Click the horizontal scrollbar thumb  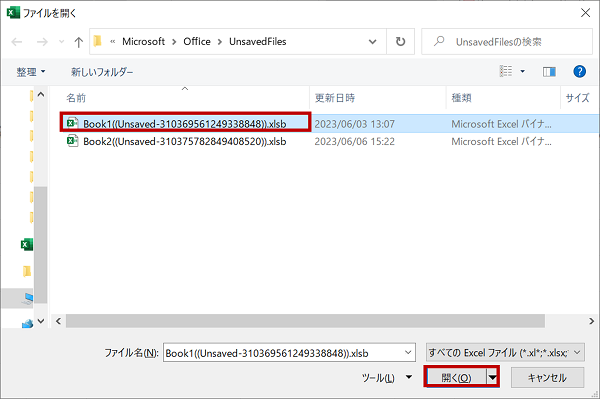(x=305, y=321)
